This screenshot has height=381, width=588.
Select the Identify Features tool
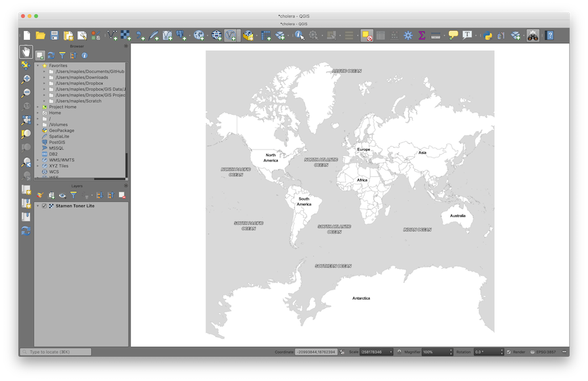pyautogui.click(x=299, y=35)
